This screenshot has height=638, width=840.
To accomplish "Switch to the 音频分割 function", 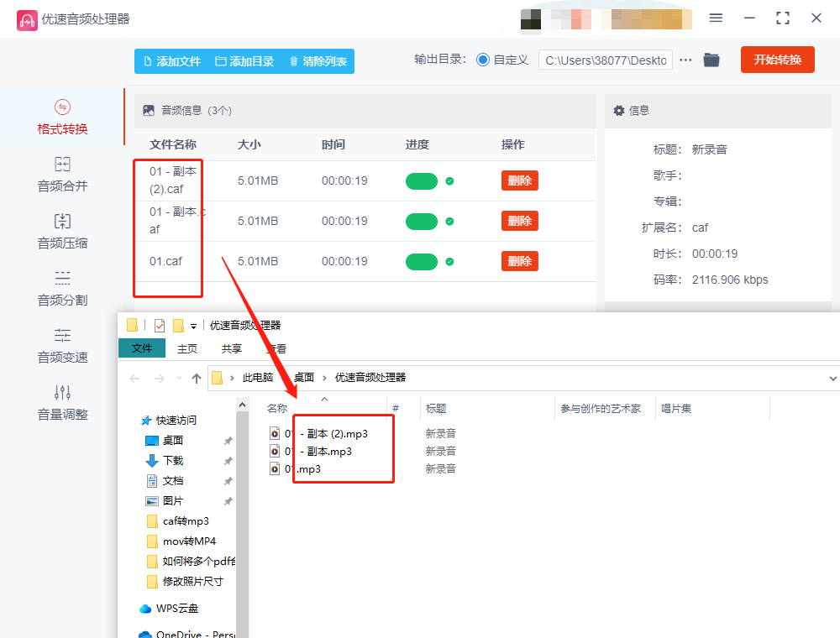I will coord(61,290).
